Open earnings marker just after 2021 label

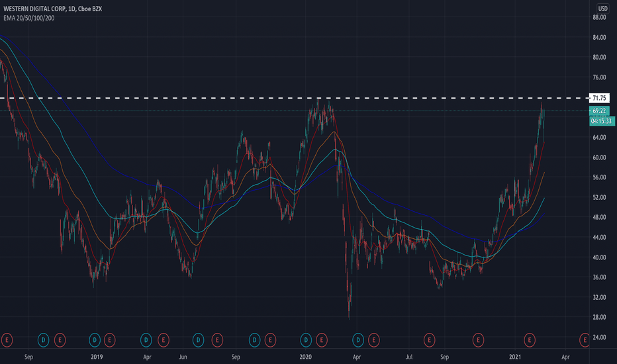[530, 340]
